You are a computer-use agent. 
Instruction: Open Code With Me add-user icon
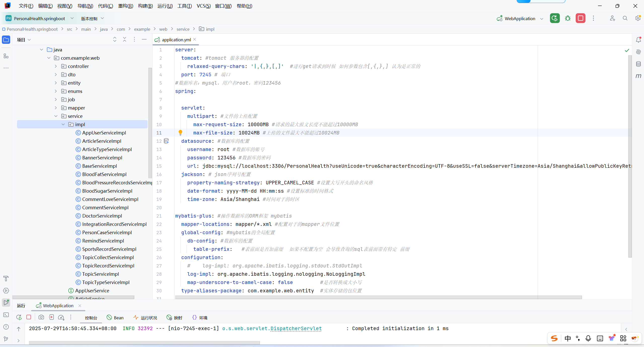click(x=613, y=18)
